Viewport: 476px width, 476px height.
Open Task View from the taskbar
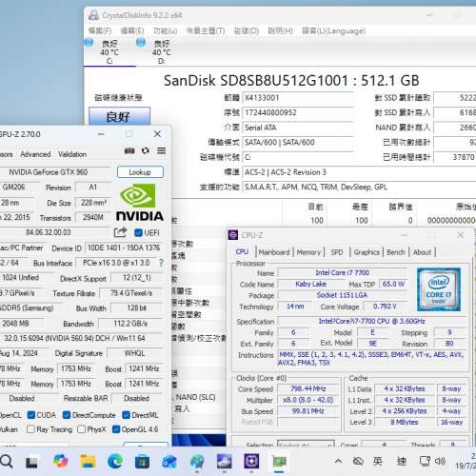(x=31, y=462)
